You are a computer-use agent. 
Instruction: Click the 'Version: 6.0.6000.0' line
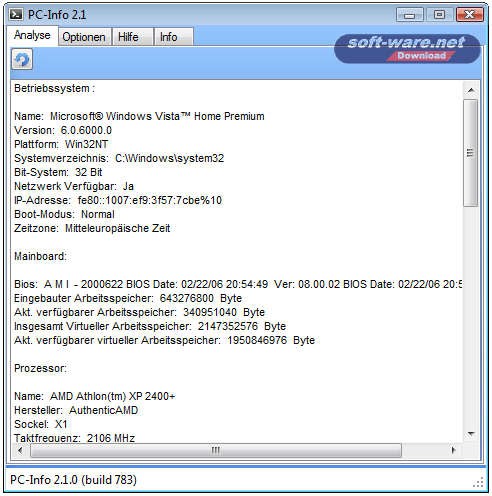[63, 130]
